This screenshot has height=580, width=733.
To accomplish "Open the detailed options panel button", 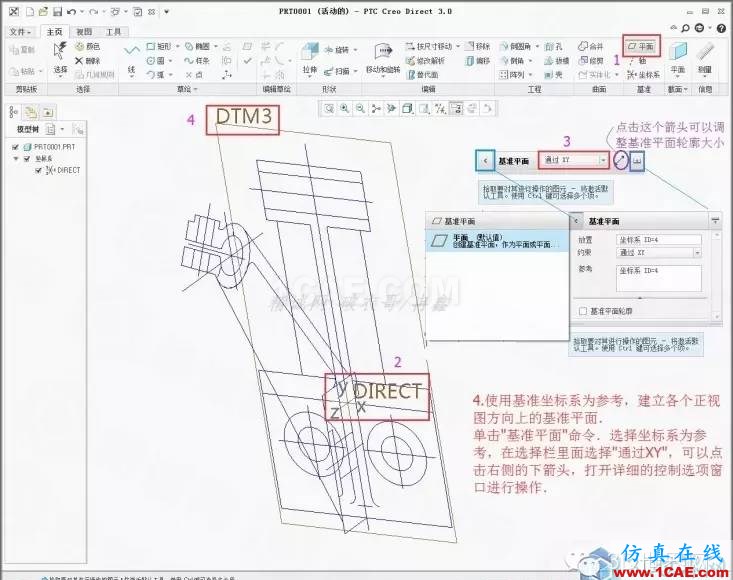I will coord(637,160).
